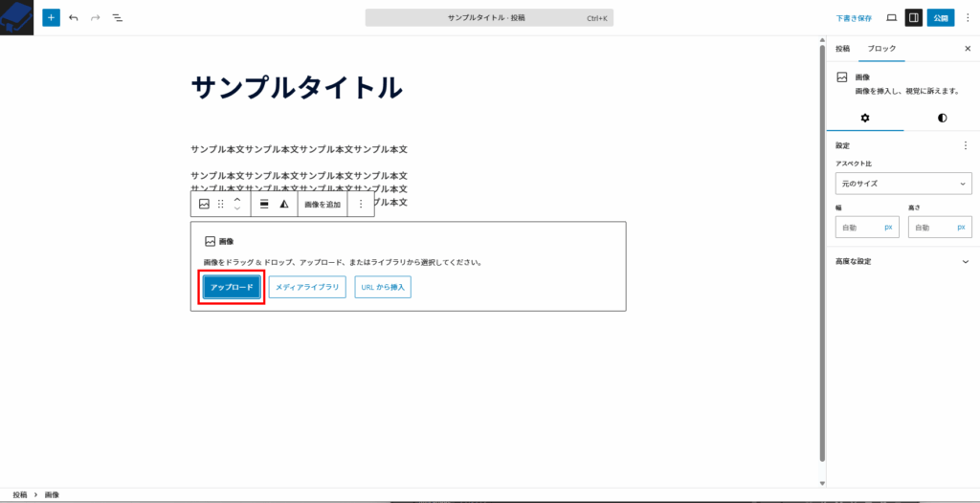Click the undo arrow in top toolbar
This screenshot has height=503, width=980.
coord(74,17)
